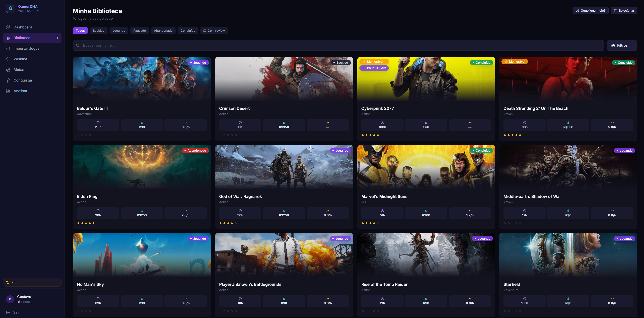Open the Starfield game title
Screen dimensions: 644x318
[x=512, y=284]
